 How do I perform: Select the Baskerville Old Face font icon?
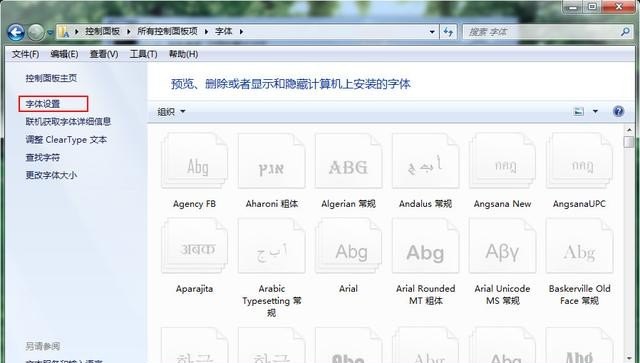579,245
